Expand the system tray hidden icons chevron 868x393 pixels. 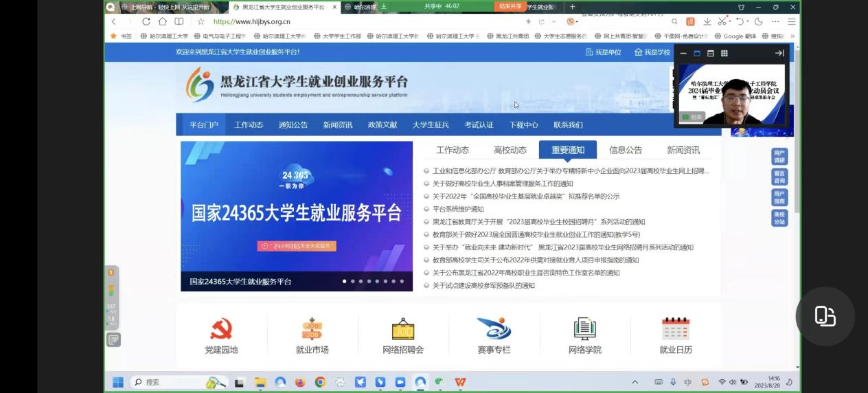(x=635, y=382)
